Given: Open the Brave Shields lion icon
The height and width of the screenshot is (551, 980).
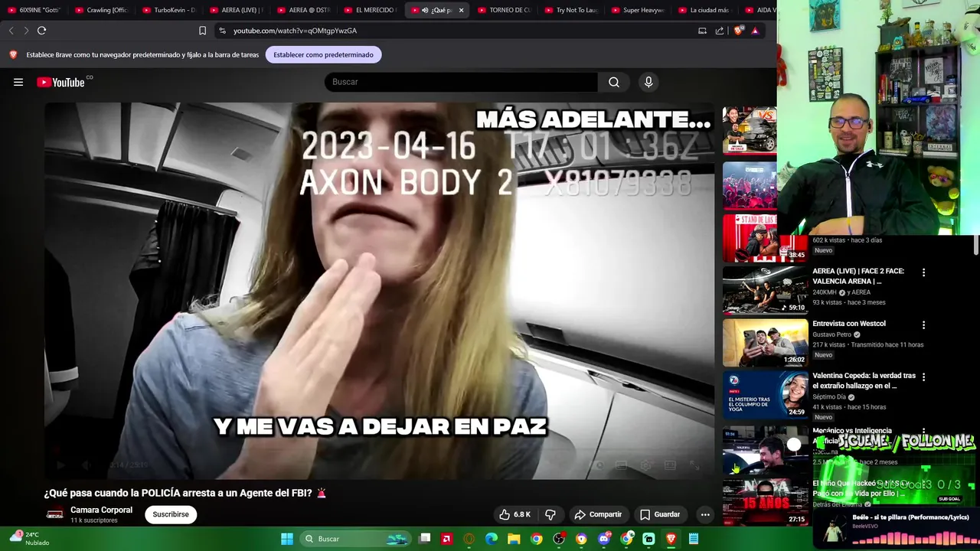Looking at the screenshot, I should [x=738, y=31].
